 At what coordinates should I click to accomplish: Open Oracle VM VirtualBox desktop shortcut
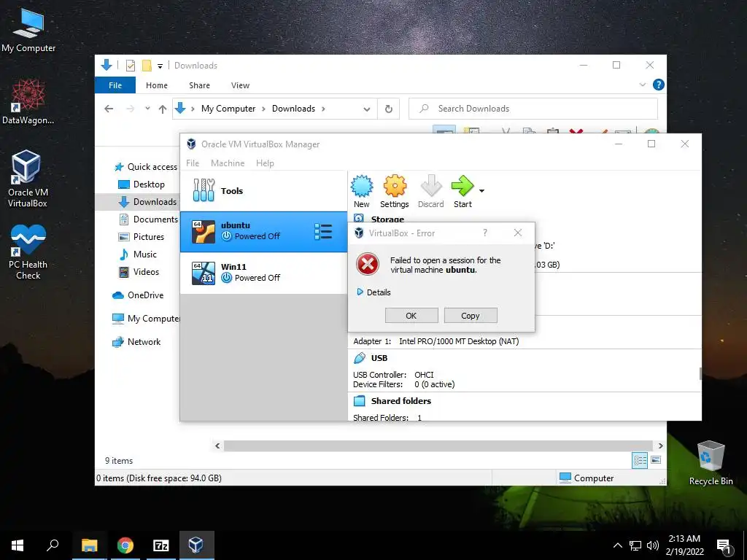tap(28, 179)
